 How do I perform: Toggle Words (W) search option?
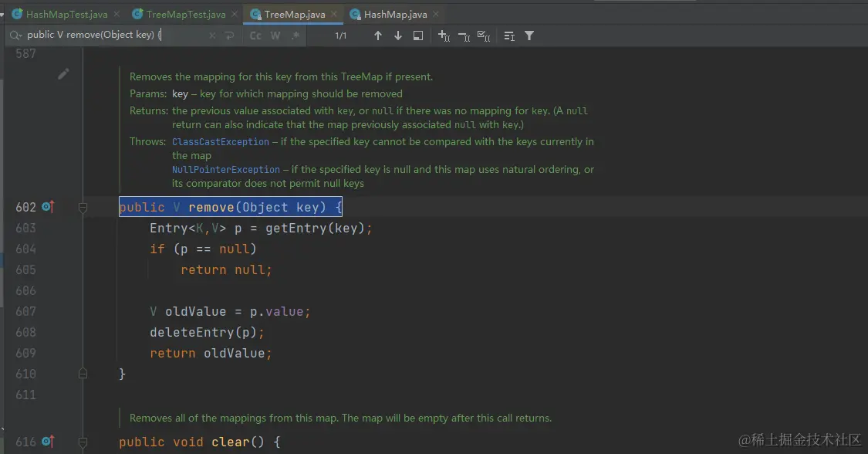click(275, 36)
